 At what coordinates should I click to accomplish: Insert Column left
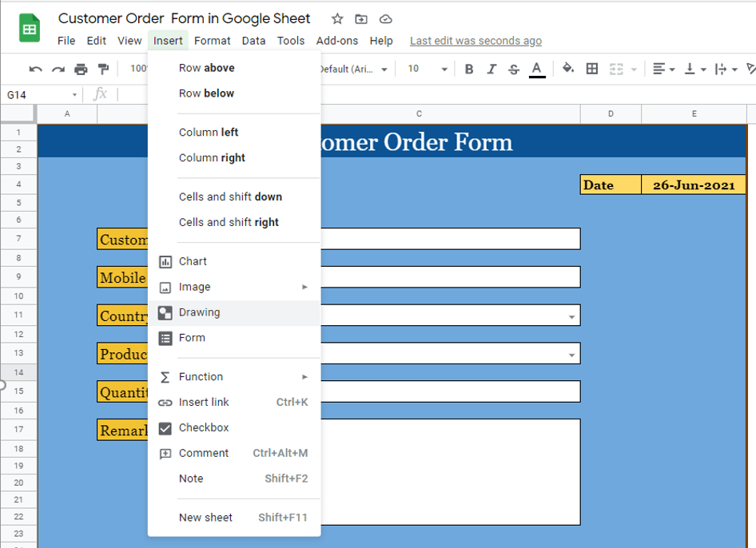[234, 133]
